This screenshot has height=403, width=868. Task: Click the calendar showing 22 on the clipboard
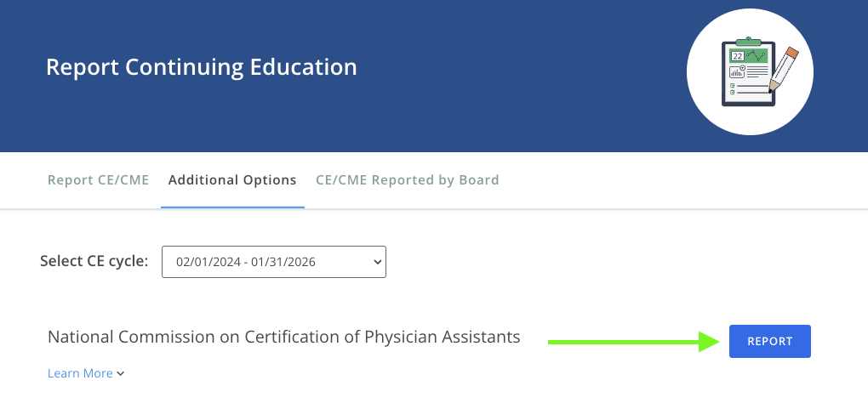[738, 56]
